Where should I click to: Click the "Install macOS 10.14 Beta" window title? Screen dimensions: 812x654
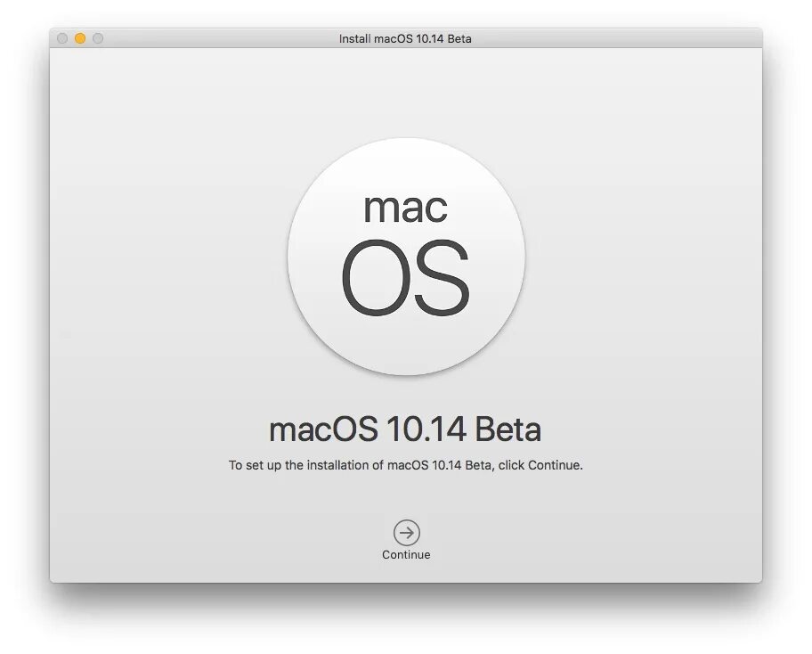point(405,39)
